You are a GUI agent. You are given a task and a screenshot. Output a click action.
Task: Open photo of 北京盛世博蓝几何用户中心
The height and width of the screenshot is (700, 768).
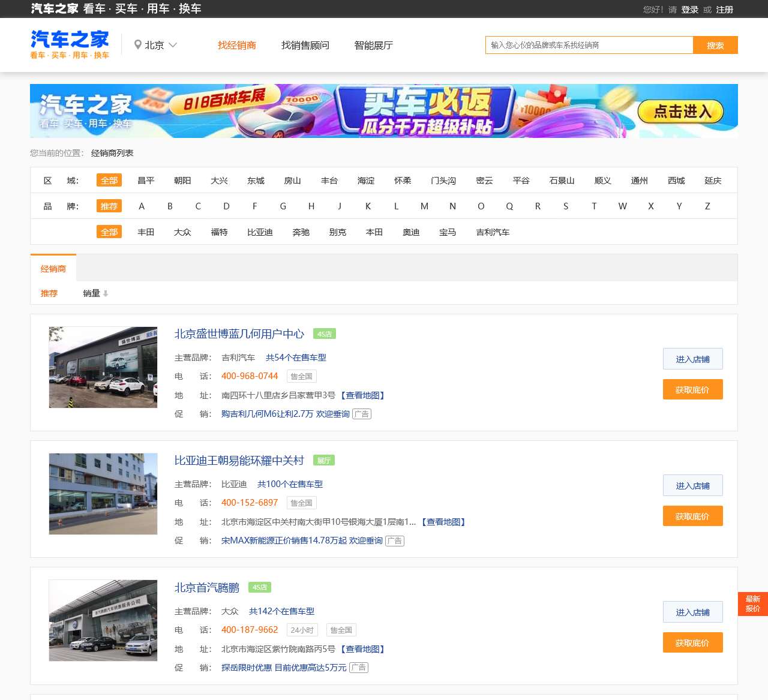point(103,367)
